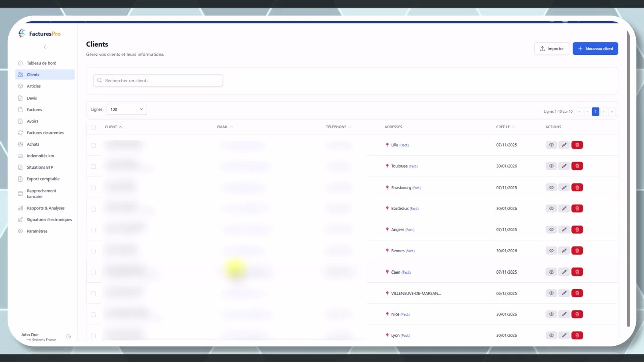Open Indemnités km page

45,156
